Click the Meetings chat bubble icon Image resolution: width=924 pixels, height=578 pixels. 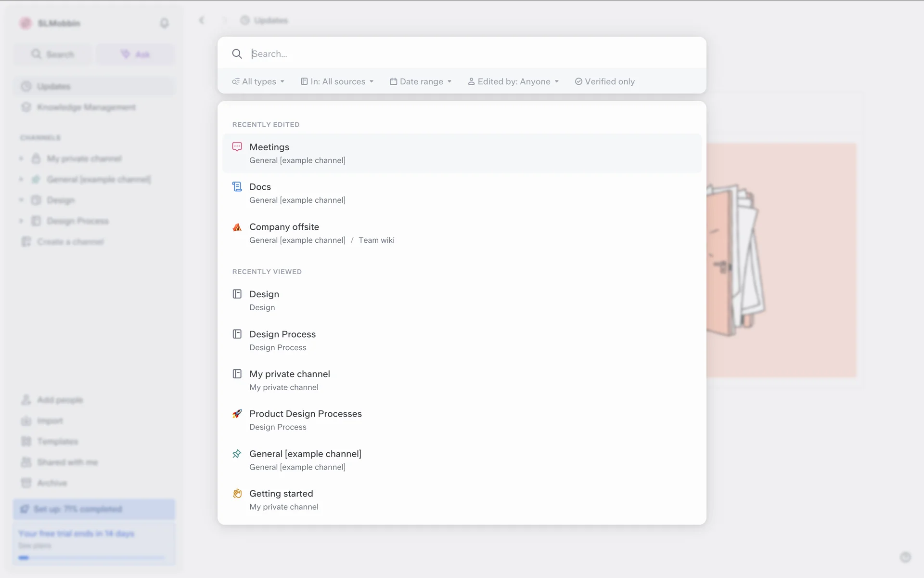(237, 147)
